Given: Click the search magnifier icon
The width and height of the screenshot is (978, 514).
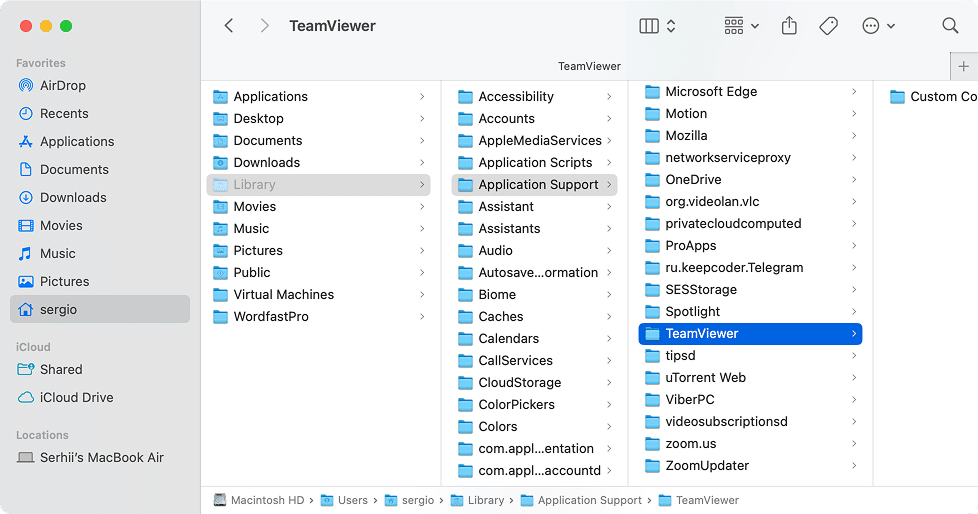Looking at the screenshot, I should (x=950, y=26).
